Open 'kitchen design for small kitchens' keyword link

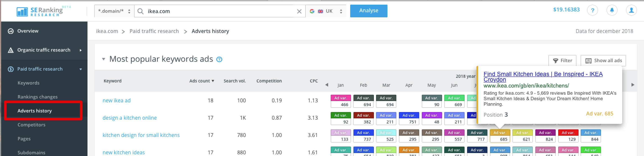(141, 135)
